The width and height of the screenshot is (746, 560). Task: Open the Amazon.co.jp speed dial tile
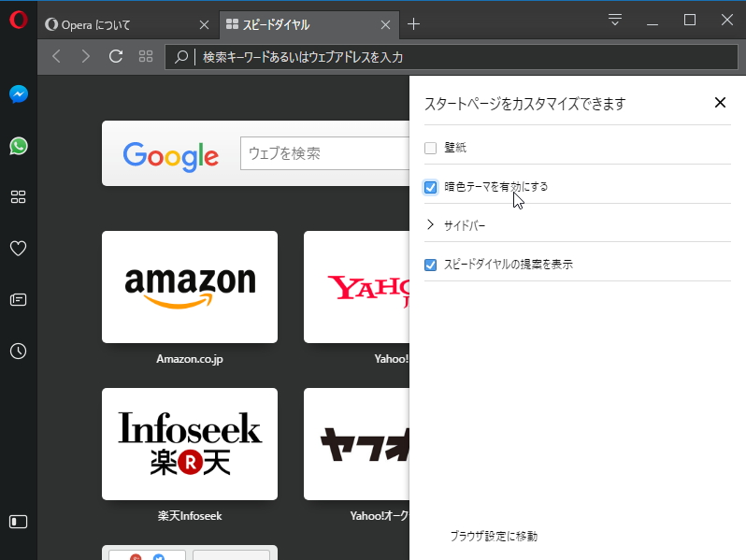(x=190, y=287)
